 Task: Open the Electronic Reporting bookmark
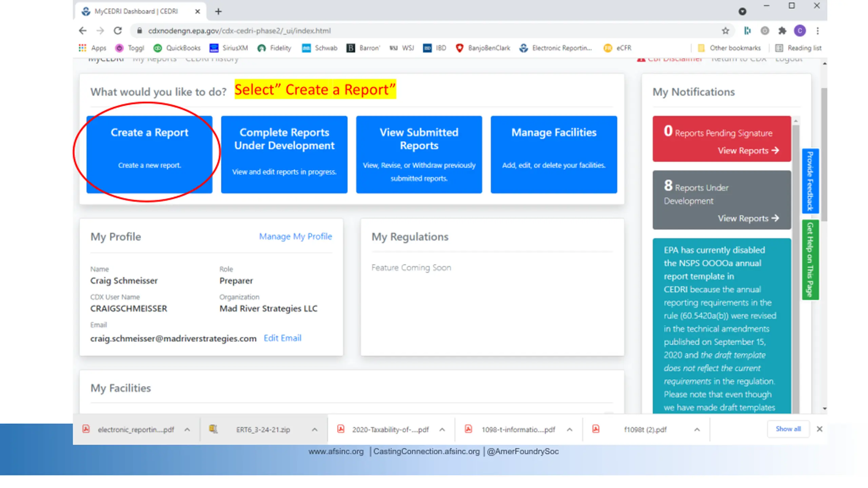pyautogui.click(x=556, y=48)
